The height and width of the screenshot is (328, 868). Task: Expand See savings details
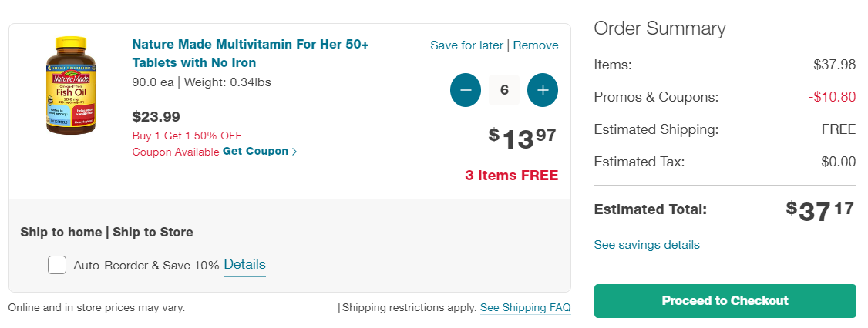647,245
